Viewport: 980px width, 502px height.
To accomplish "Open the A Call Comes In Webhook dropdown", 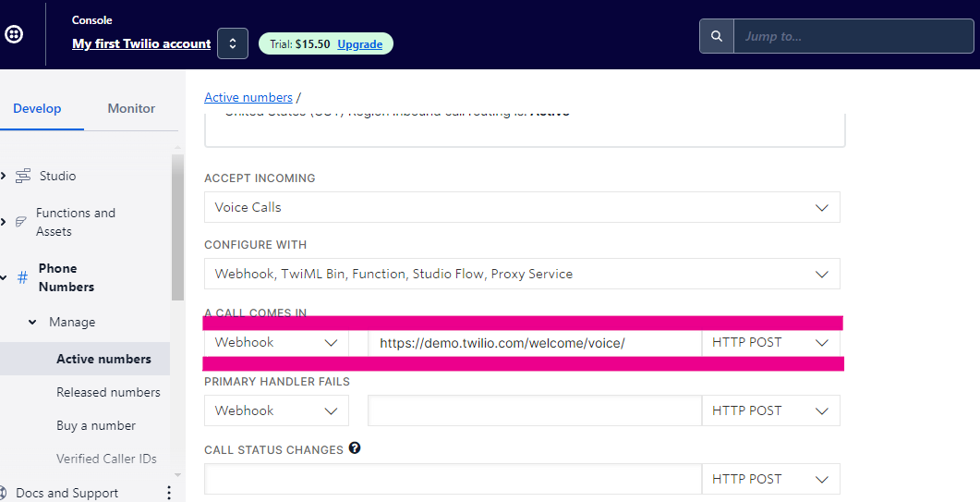I will coord(276,342).
